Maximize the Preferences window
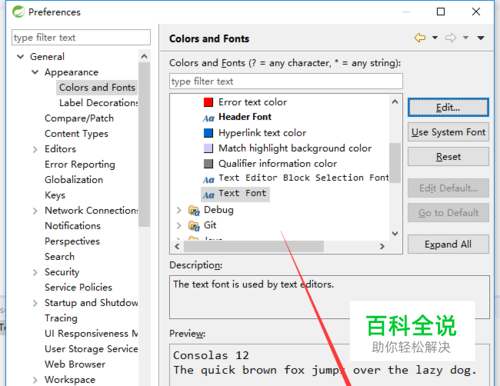Screen dimensions: 500x386 pos(441,12)
